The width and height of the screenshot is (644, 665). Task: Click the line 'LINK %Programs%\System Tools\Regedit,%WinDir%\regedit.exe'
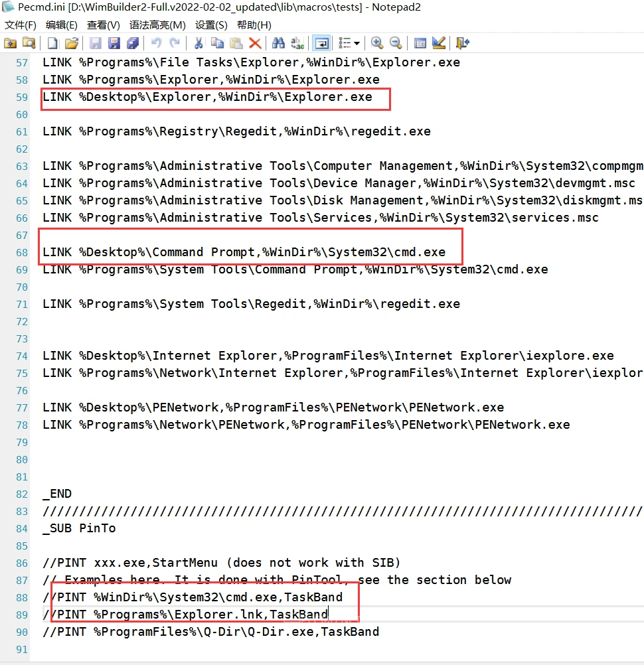[251, 304]
